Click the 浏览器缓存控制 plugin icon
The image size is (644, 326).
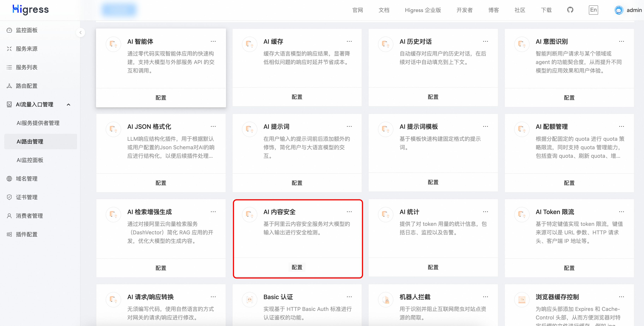click(522, 300)
